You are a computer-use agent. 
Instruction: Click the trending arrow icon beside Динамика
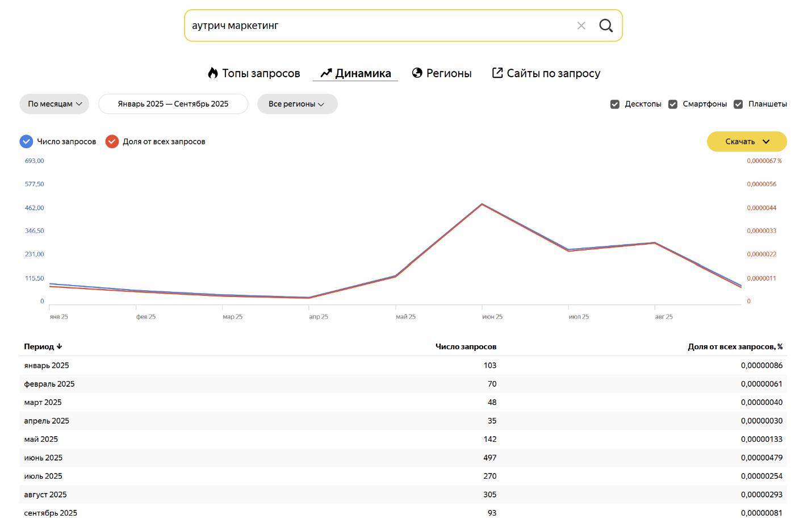326,73
